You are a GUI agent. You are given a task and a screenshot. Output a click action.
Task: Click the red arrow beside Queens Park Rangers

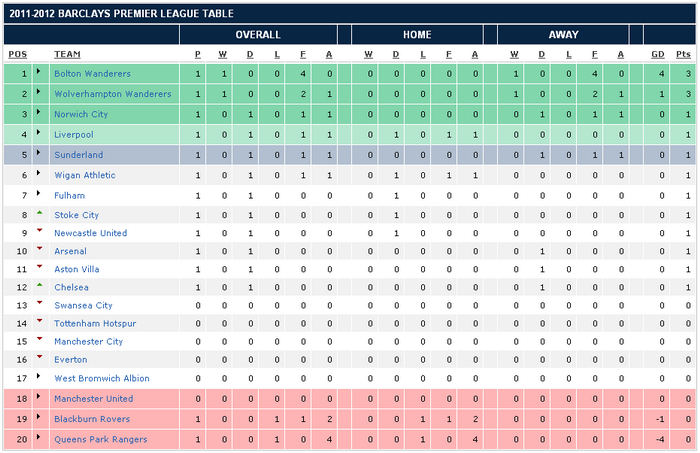[39, 437]
